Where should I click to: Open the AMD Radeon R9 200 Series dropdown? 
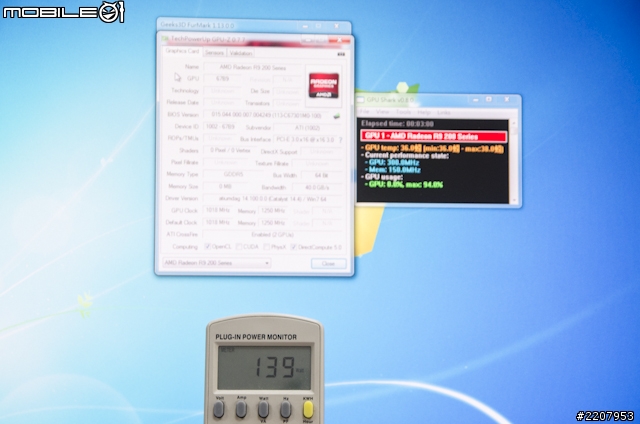[216, 263]
